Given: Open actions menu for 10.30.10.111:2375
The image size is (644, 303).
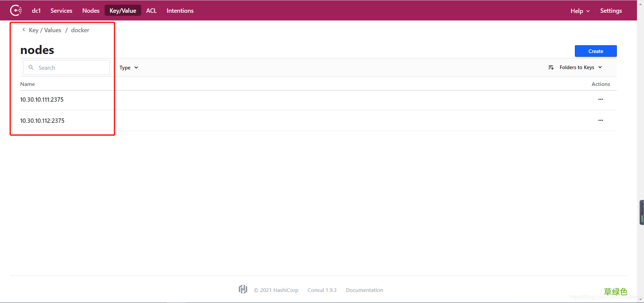Looking at the screenshot, I should (600, 99).
